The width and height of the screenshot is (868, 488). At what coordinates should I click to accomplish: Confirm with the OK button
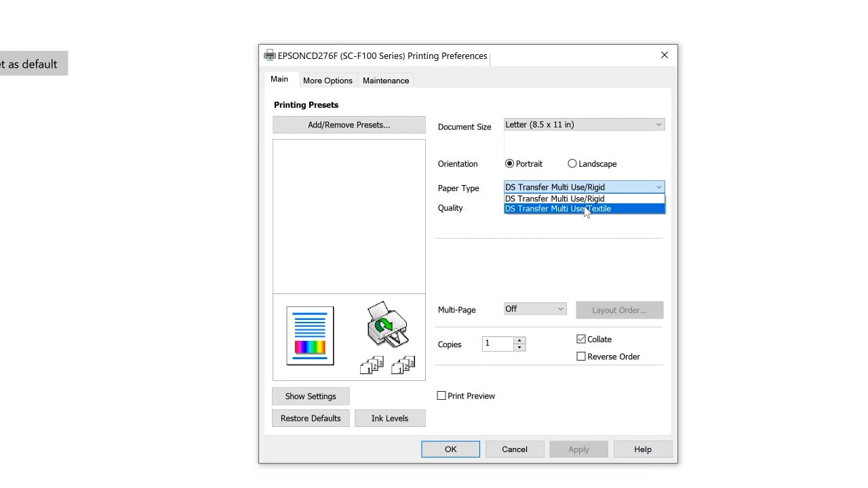pyautogui.click(x=450, y=449)
